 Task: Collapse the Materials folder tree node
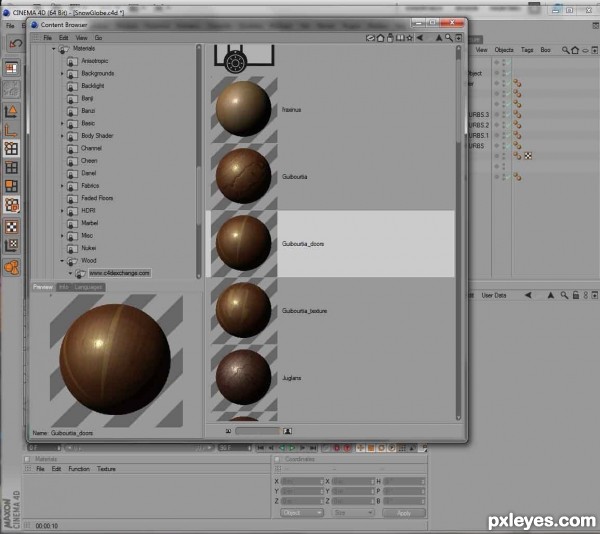pos(54,49)
